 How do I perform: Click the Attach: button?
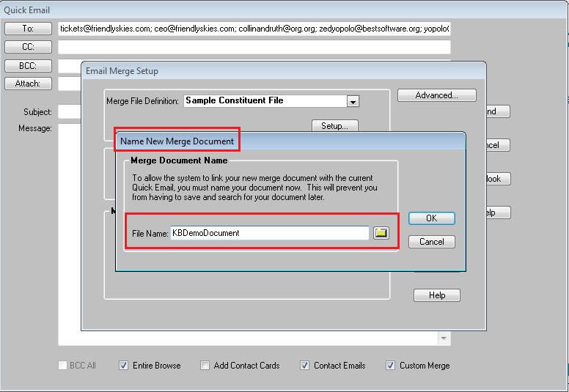coord(28,84)
